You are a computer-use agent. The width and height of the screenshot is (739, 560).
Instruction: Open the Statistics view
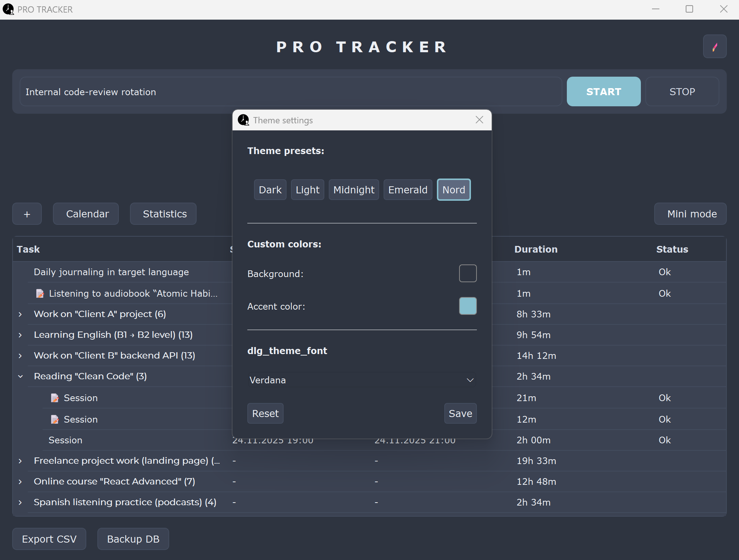pos(163,214)
